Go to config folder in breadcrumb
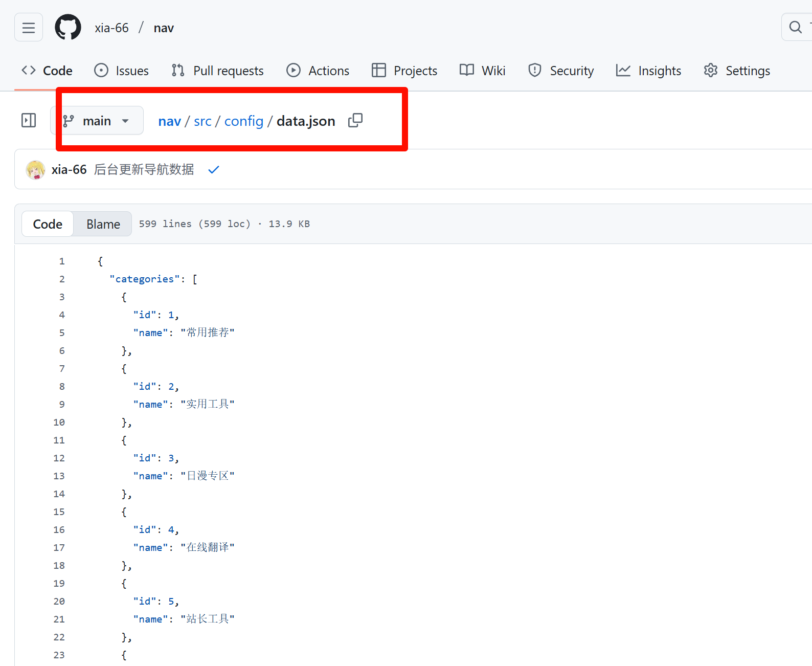The image size is (812, 666). pos(244,121)
